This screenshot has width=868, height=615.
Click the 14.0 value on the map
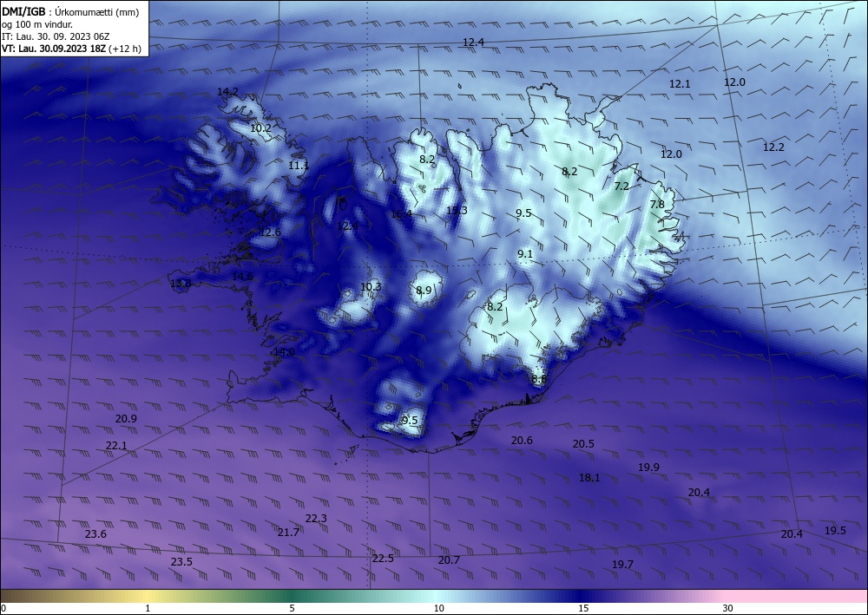click(284, 352)
